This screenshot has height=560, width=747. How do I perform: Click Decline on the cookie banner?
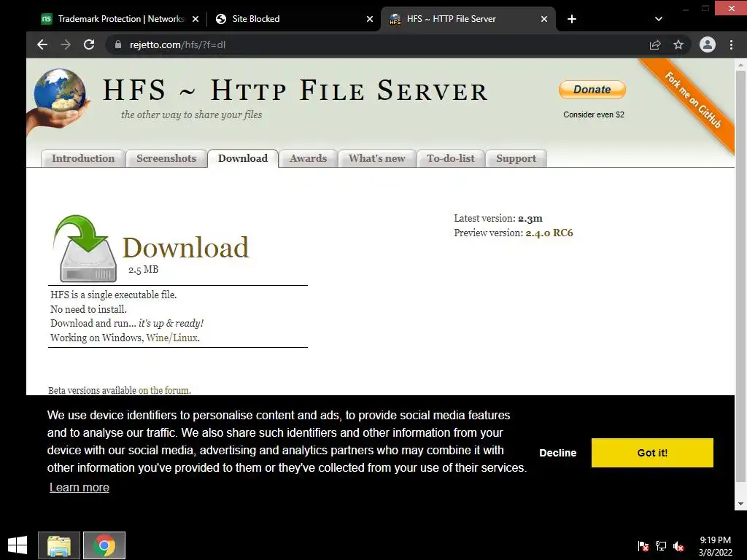pyautogui.click(x=558, y=453)
